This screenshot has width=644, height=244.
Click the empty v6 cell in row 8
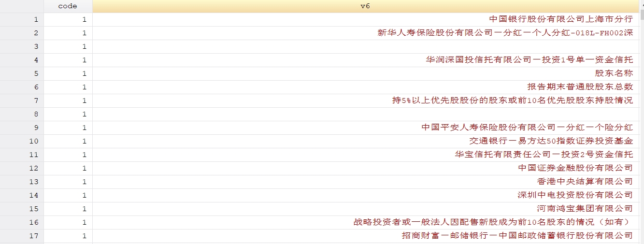tap(366, 114)
